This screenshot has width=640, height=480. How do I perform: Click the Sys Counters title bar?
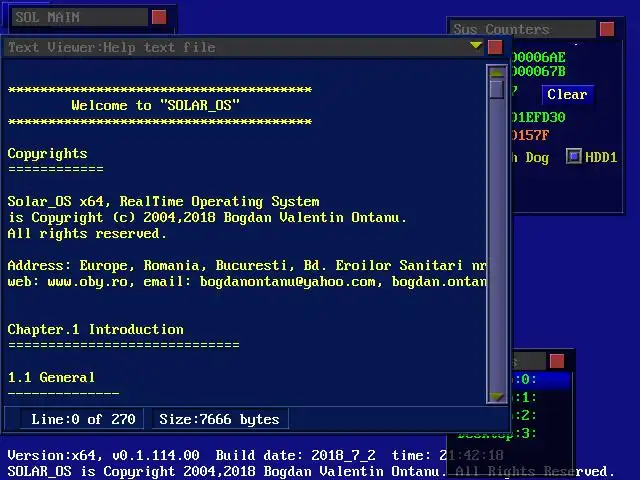coord(522,29)
